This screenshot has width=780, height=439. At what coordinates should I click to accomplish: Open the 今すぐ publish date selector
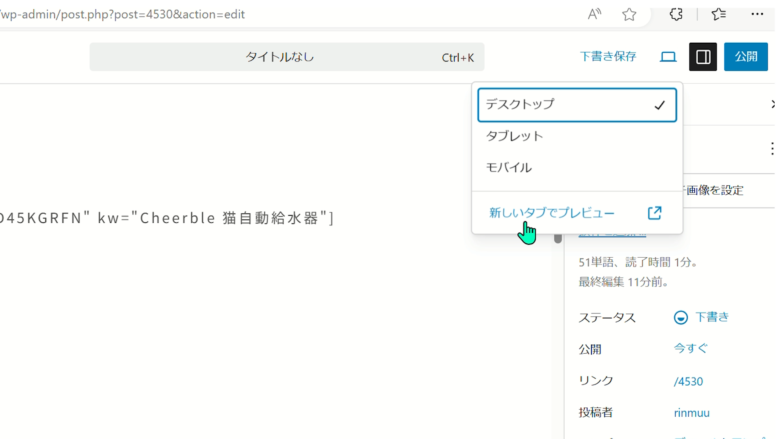(690, 348)
